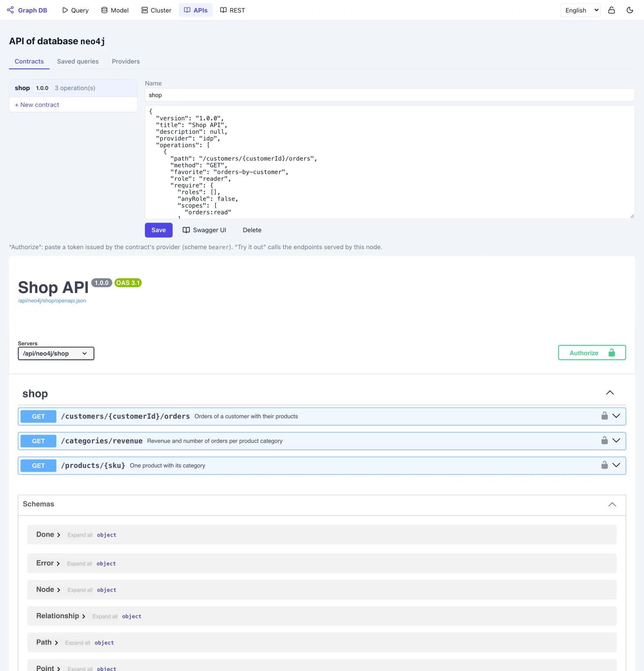Click the Authorize button
The image size is (644, 671).
[x=592, y=353]
